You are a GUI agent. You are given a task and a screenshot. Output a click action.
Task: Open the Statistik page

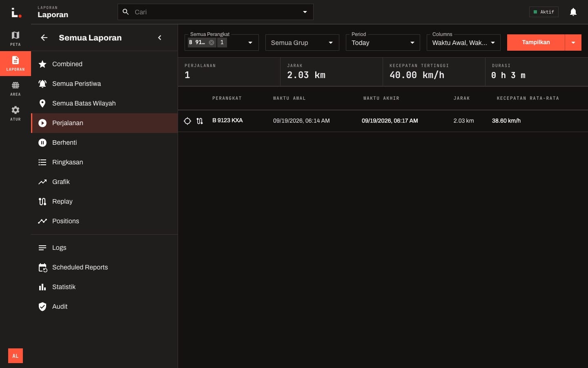pyautogui.click(x=105, y=287)
